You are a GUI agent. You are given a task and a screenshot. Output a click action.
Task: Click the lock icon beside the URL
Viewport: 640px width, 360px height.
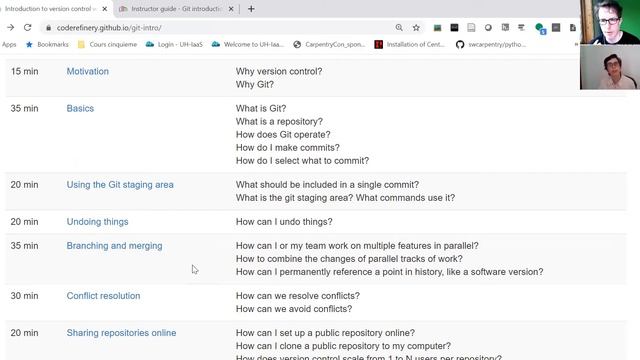[49, 28]
